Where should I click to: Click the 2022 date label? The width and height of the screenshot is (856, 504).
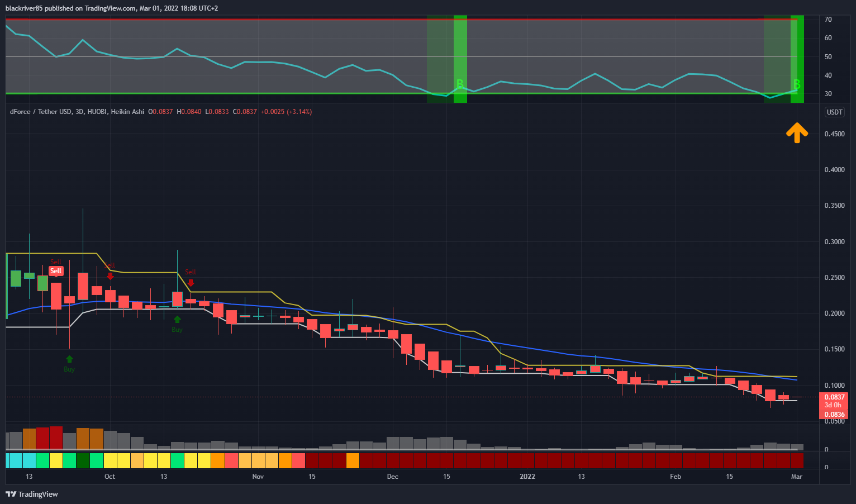click(527, 477)
